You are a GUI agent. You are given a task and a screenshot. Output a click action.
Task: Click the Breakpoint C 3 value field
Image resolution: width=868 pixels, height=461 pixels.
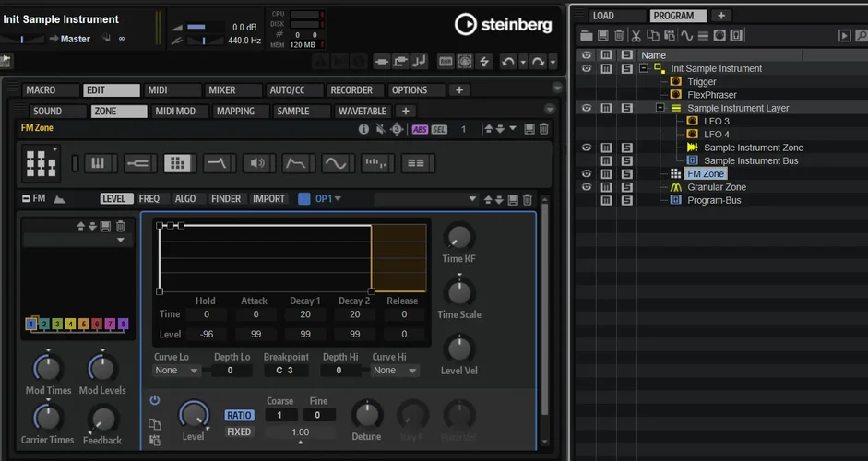pyautogui.click(x=285, y=371)
